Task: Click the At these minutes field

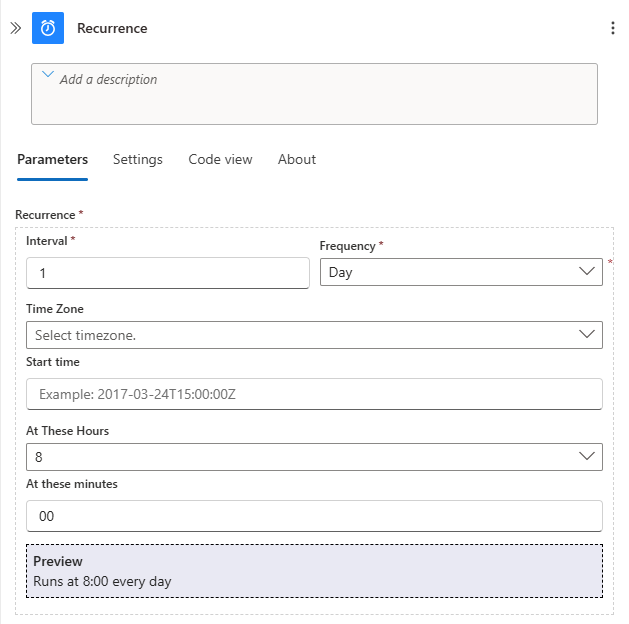Action: 314,516
